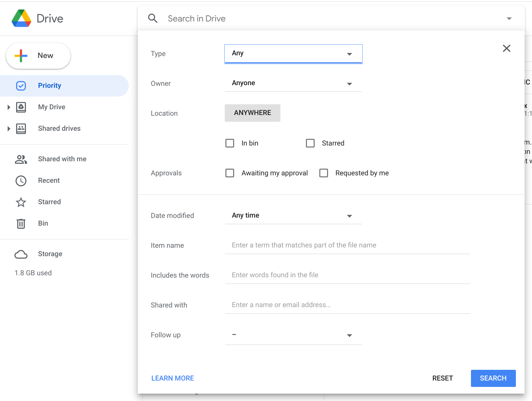Click the blue SEARCH button
The width and height of the screenshot is (532, 401).
point(493,378)
